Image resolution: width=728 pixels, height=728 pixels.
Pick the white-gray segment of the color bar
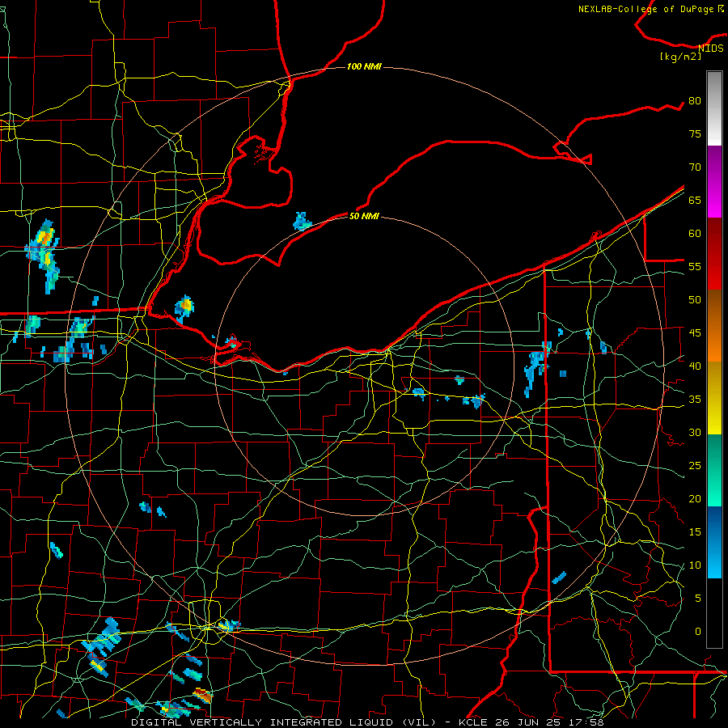(x=714, y=108)
